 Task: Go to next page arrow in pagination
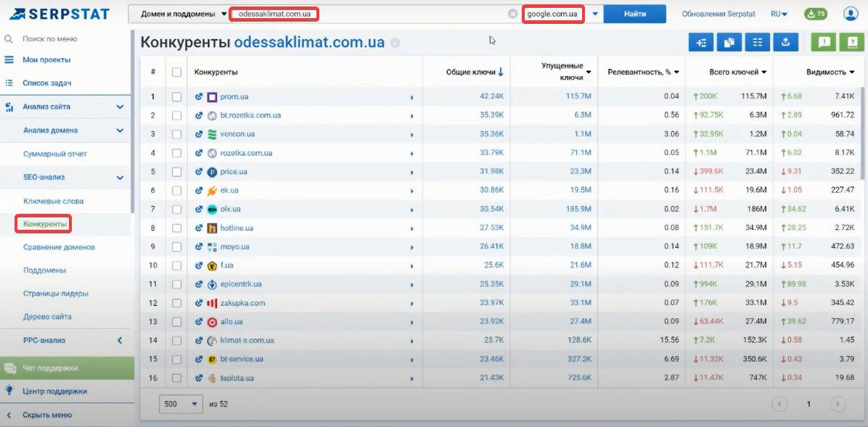pos(839,404)
